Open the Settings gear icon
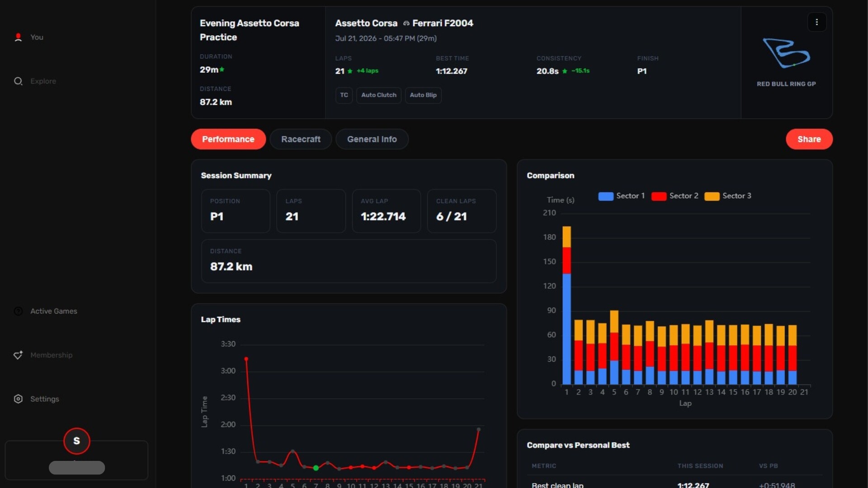 point(18,399)
